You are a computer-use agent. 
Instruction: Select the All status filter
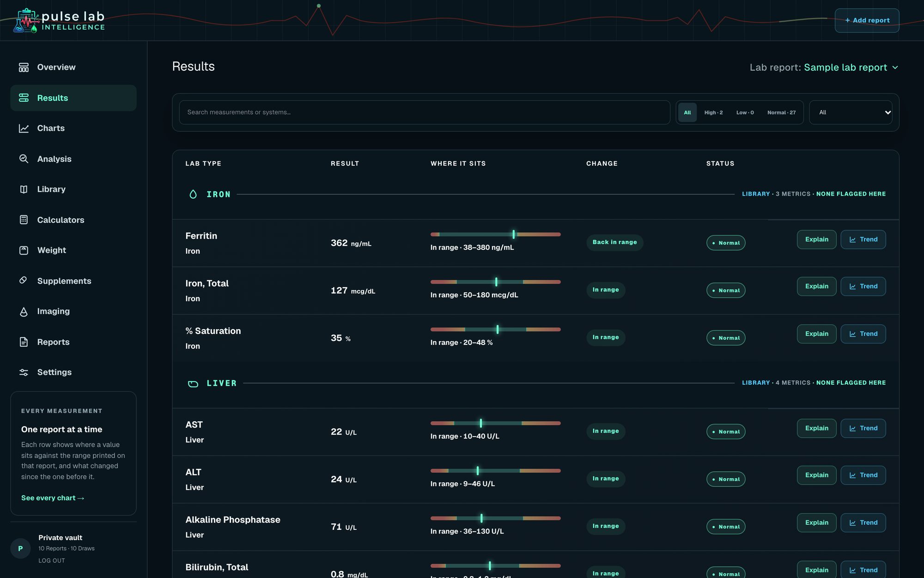click(687, 113)
